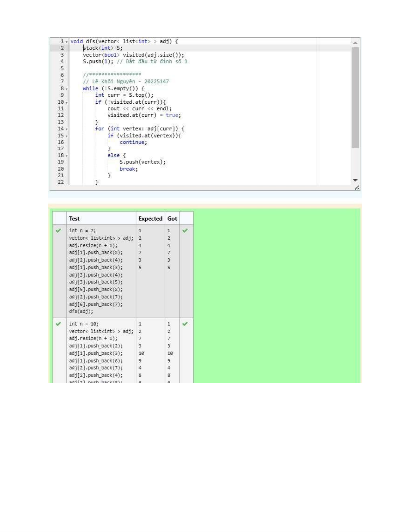The image size is (411, 532).
Task: Click the Got column header
Action: click(x=172, y=219)
